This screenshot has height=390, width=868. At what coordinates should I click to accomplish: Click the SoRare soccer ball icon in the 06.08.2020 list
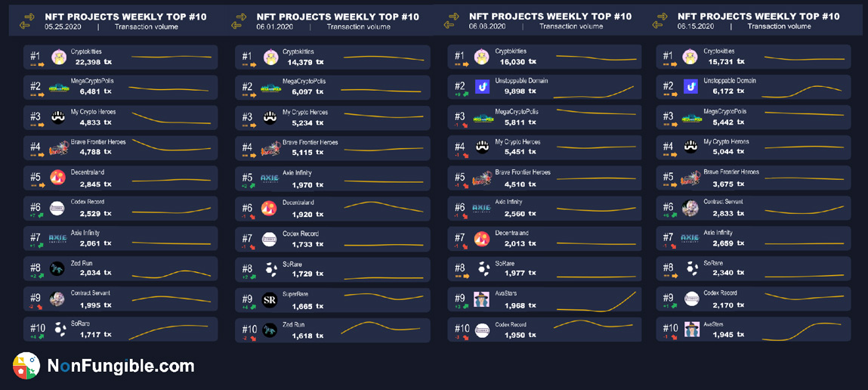point(483,268)
